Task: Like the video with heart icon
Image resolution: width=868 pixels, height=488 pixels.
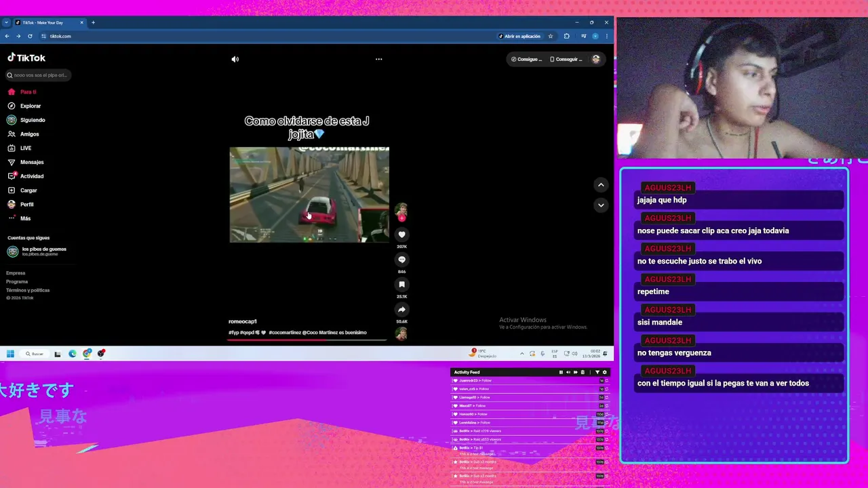Action: pyautogui.click(x=401, y=235)
